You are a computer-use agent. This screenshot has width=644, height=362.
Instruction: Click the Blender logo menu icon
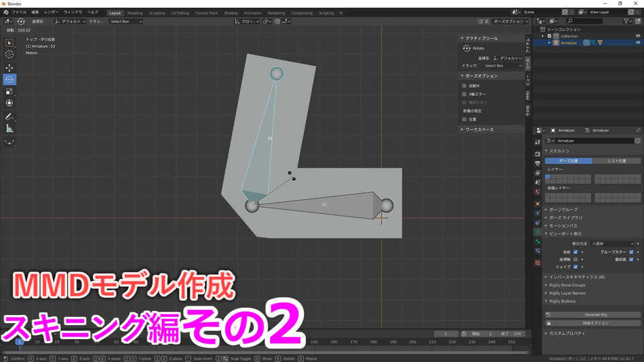click(6, 12)
